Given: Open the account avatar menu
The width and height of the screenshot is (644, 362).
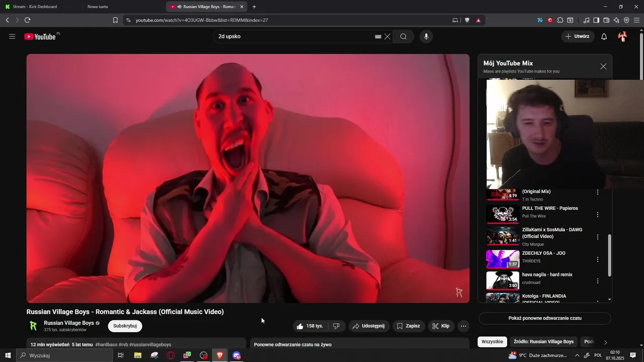Looking at the screenshot, I should [623, 36].
